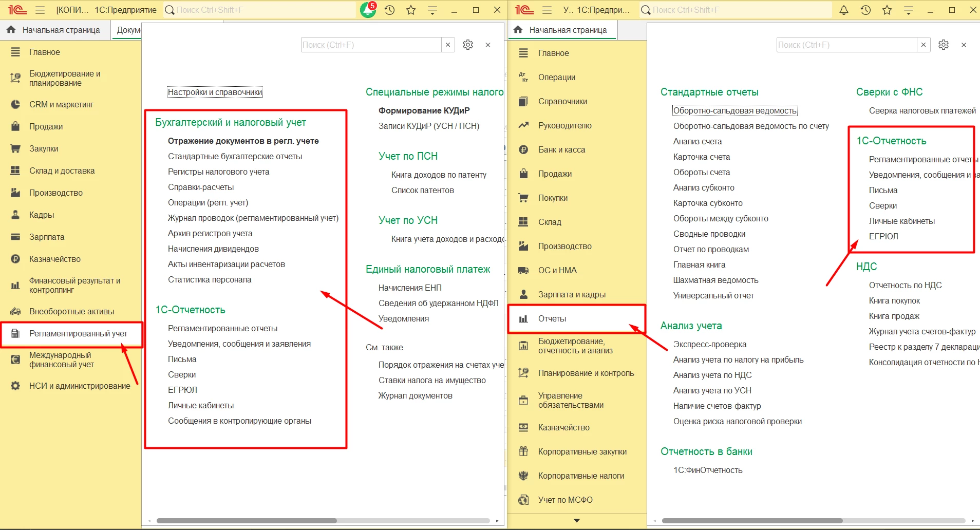Click panel search field in left window

tap(371, 45)
